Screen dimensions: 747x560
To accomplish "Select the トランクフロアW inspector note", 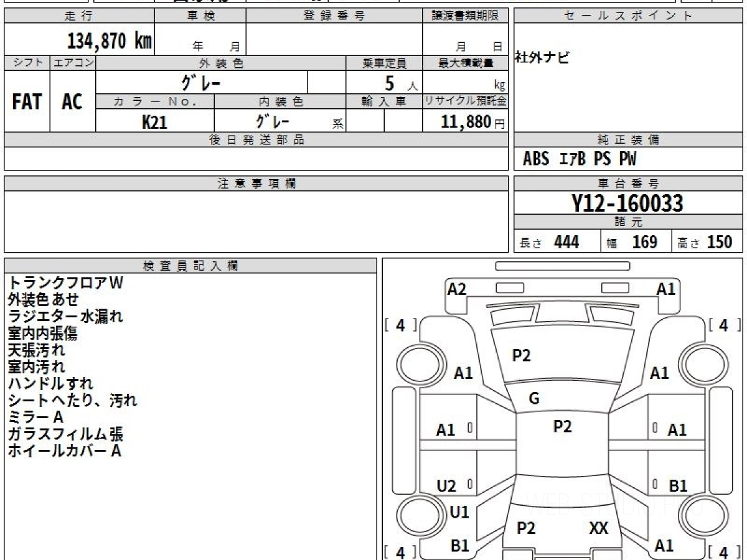I will pos(66,282).
